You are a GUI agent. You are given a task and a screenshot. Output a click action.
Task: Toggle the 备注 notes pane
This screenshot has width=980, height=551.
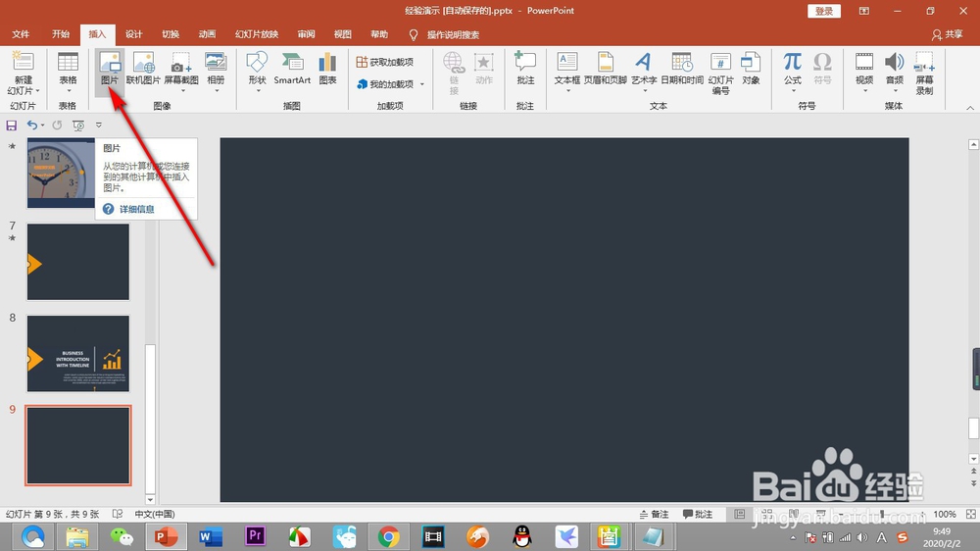pyautogui.click(x=654, y=514)
